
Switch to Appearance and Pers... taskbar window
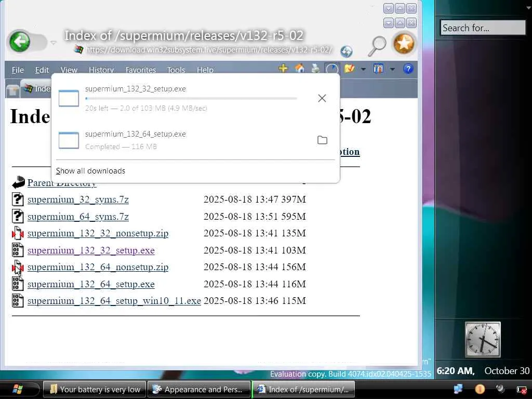[199, 389]
